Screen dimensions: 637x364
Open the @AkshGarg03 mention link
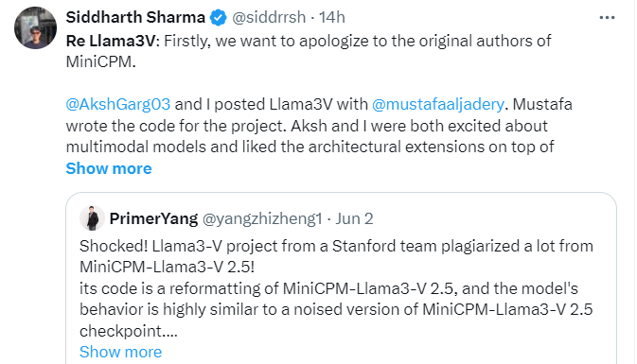(x=118, y=104)
